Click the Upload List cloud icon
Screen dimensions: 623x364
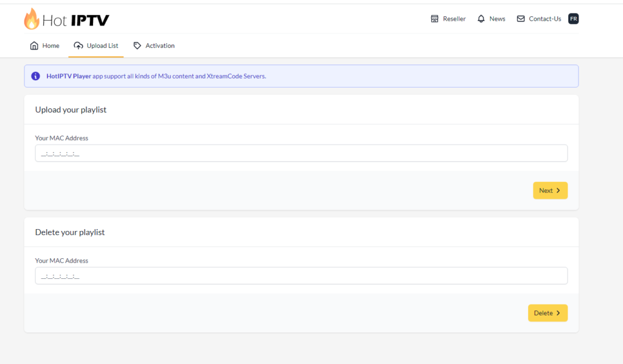tap(78, 46)
